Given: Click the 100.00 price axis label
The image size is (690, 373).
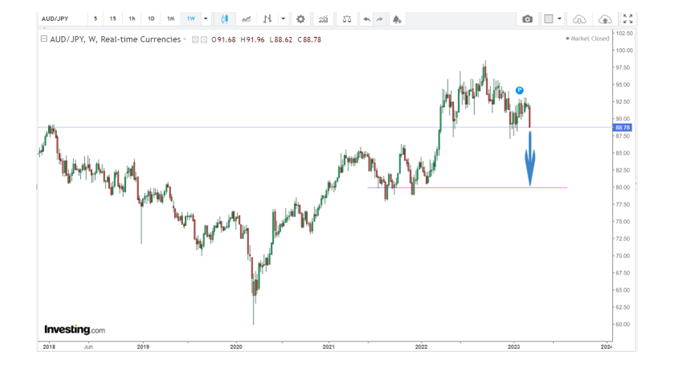Looking at the screenshot, I should pos(624,50).
